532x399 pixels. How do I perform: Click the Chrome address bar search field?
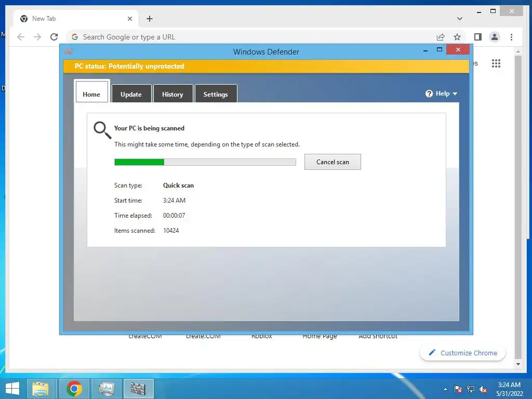click(x=251, y=37)
